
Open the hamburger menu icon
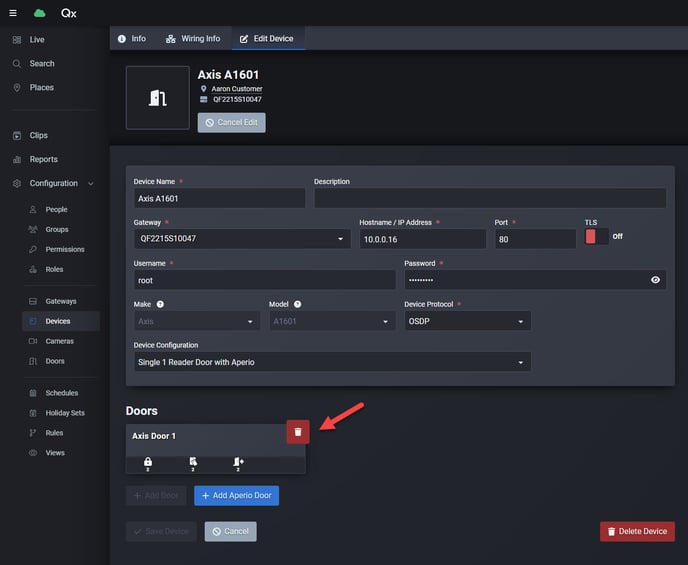[13, 13]
